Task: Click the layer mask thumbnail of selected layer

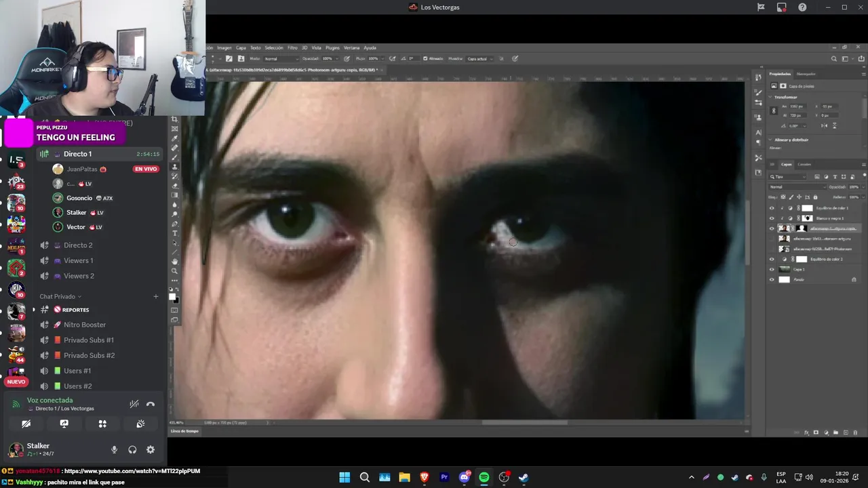Action: [802, 228]
